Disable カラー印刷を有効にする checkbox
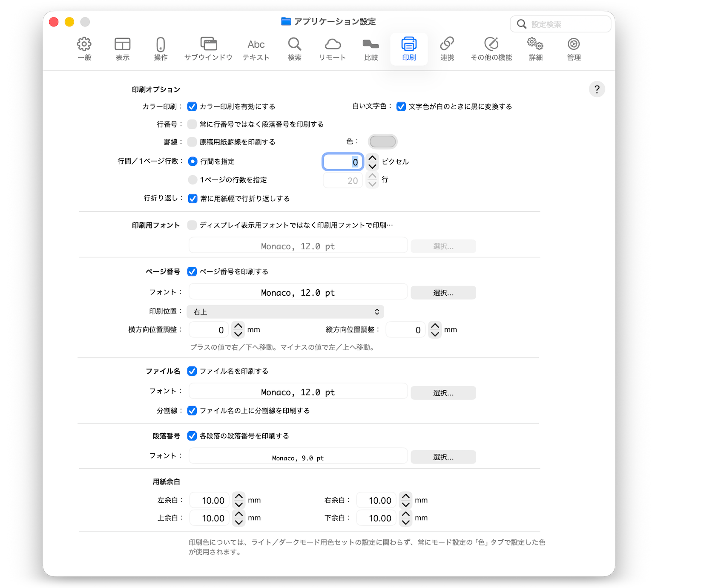This screenshot has width=724, height=588. (192, 107)
